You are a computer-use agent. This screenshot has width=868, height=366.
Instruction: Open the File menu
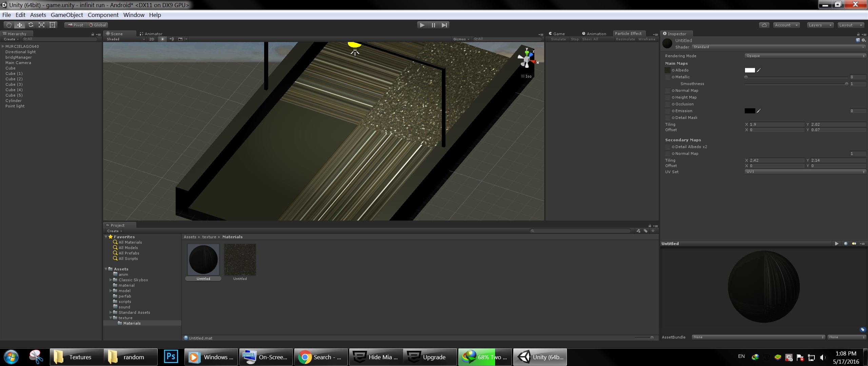[x=6, y=15]
